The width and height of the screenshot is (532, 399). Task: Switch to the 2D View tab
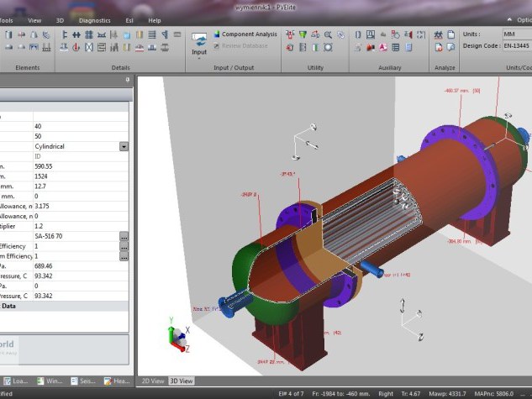pos(152,381)
